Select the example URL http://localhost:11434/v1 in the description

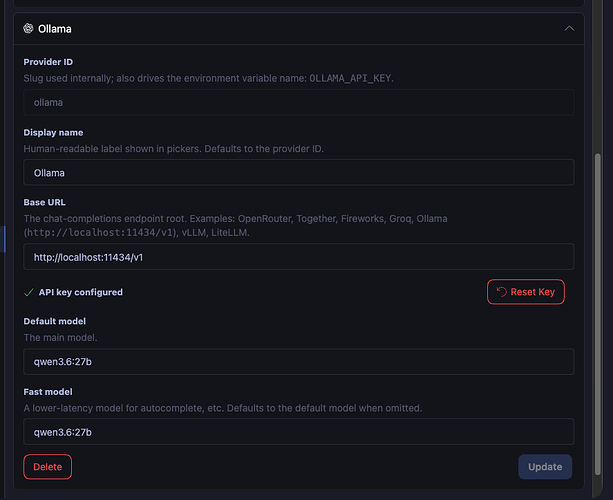100,233
